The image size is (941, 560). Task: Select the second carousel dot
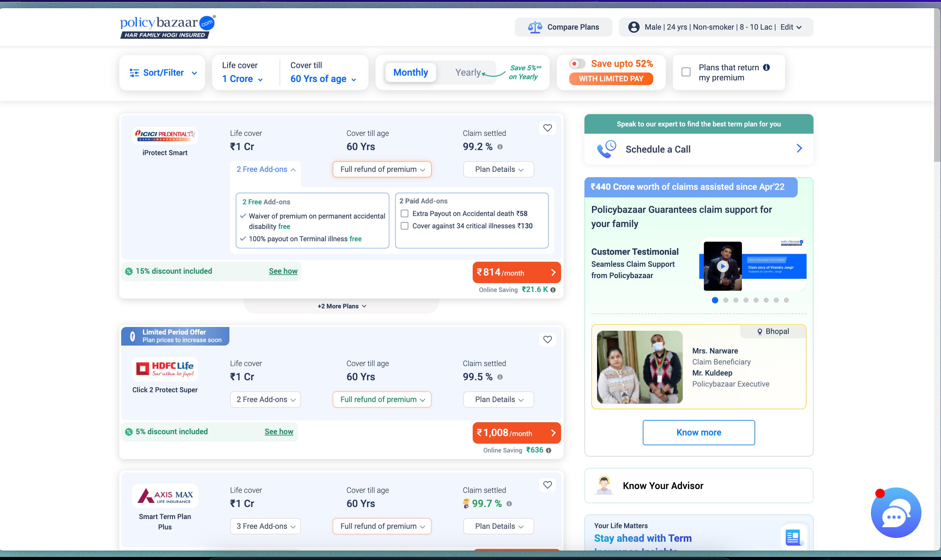[x=725, y=300]
